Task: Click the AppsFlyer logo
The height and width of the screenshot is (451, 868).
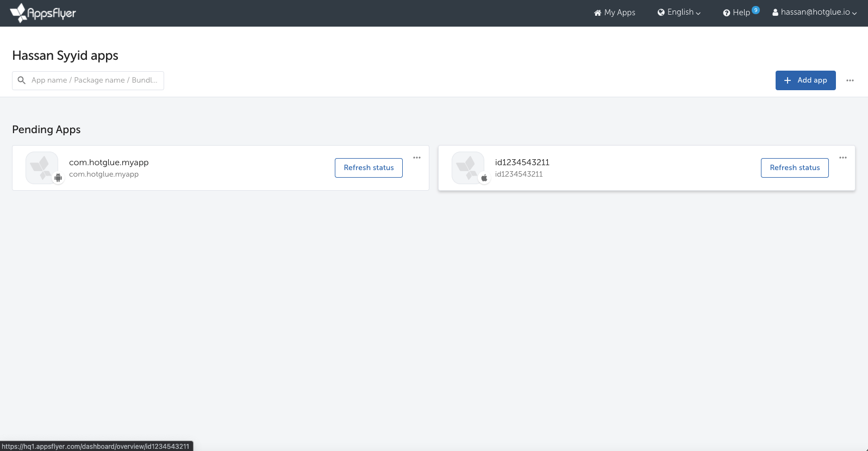Action: point(43,12)
